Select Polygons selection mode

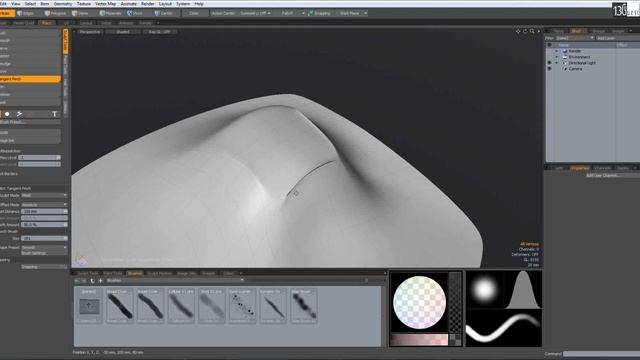[56, 13]
